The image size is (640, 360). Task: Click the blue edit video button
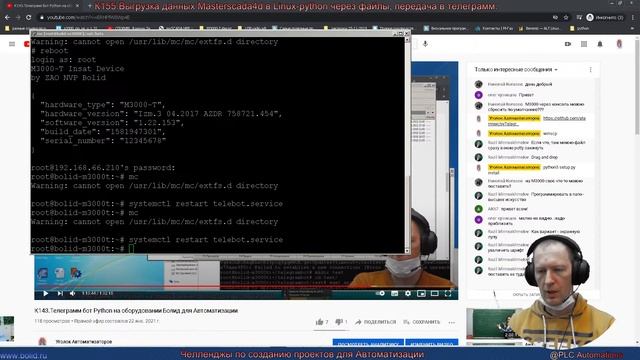tap(431, 343)
